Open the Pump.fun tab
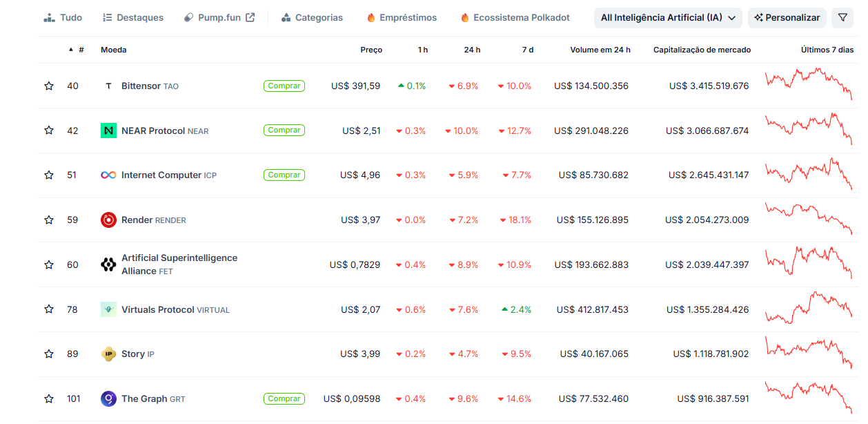This screenshot has height=424, width=868. pos(219,17)
